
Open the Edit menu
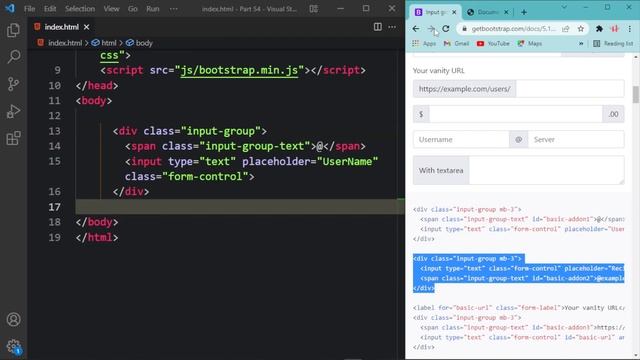(50, 9)
